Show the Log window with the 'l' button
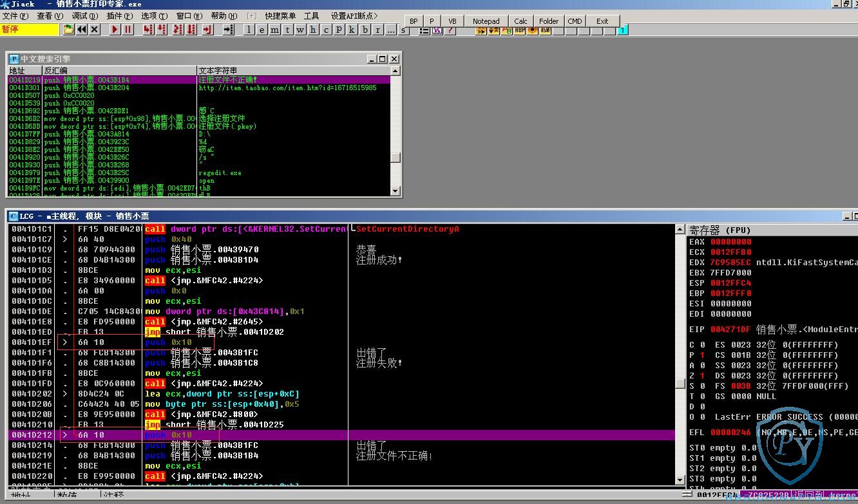This screenshot has height=504, width=858. coord(249,30)
